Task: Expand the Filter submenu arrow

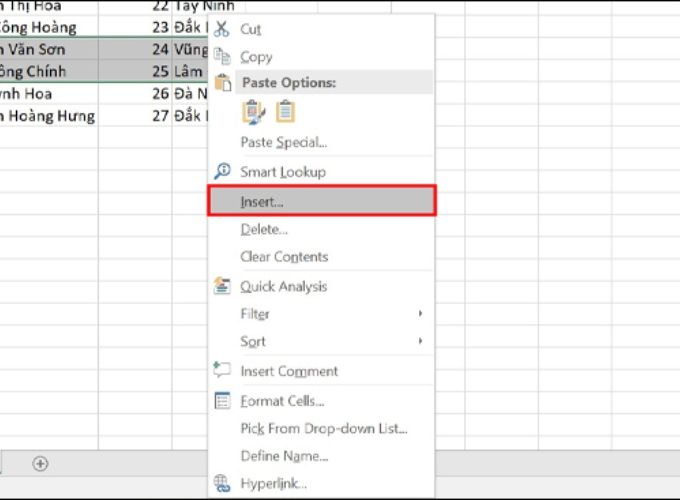Action: [x=420, y=313]
